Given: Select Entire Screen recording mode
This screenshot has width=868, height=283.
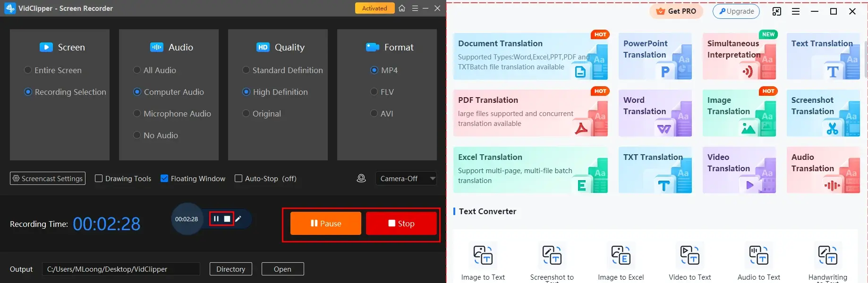Looking at the screenshot, I should [x=53, y=70].
